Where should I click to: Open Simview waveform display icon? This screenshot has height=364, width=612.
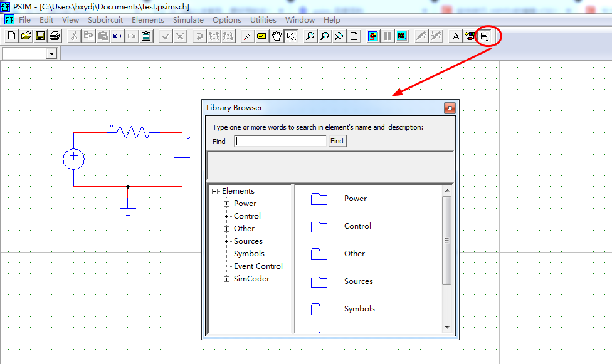tap(402, 36)
